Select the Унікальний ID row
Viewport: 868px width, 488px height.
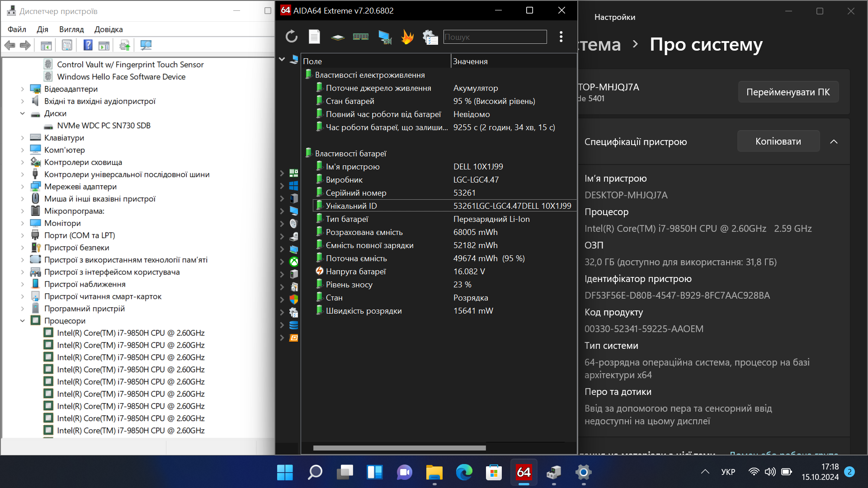[445, 206]
